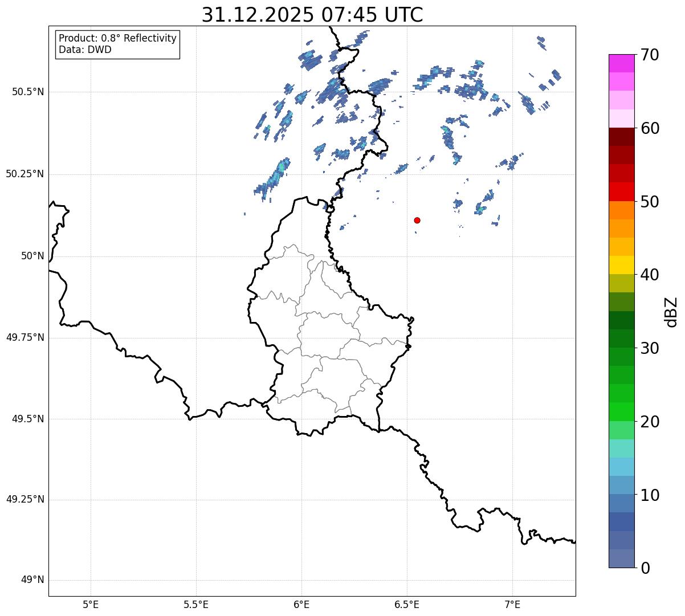The width and height of the screenshot is (685, 616).
Task: Pick the bright red swatch near 50 dBZ
Action: (621, 192)
